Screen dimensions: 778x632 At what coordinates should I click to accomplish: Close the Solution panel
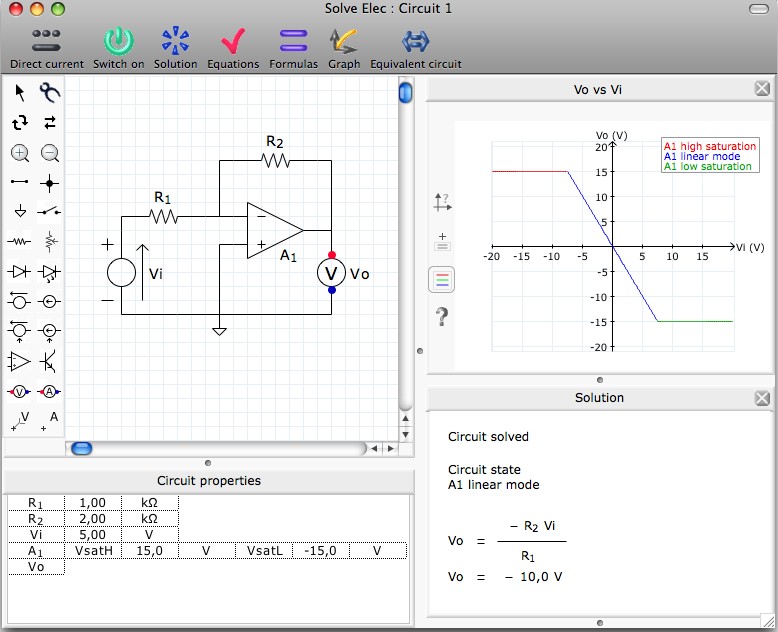pos(762,398)
